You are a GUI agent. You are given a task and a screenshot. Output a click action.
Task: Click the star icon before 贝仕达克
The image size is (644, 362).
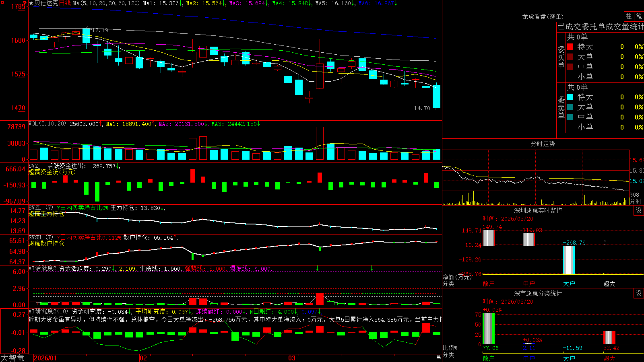(x=31, y=3)
